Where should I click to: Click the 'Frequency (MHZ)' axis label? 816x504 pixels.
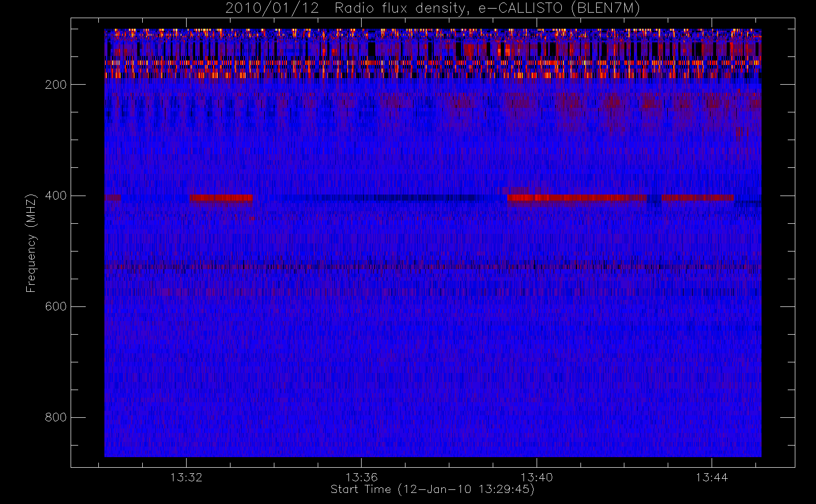[31, 243]
